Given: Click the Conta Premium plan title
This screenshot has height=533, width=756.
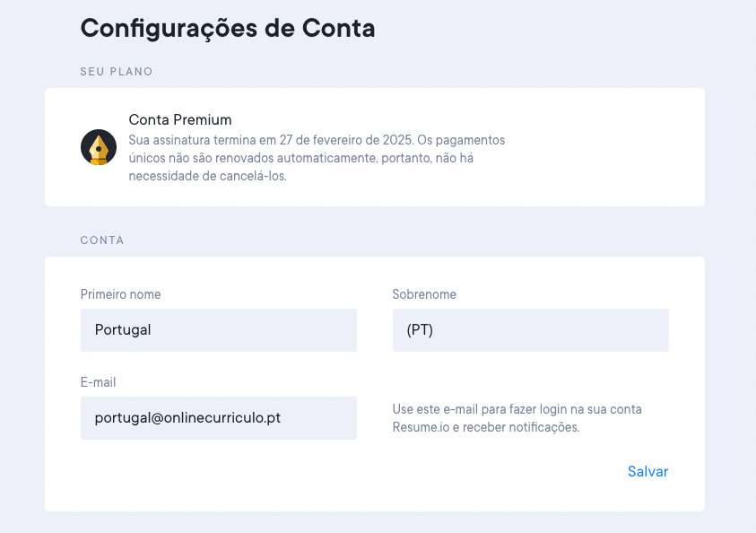Looking at the screenshot, I should 180,120.
